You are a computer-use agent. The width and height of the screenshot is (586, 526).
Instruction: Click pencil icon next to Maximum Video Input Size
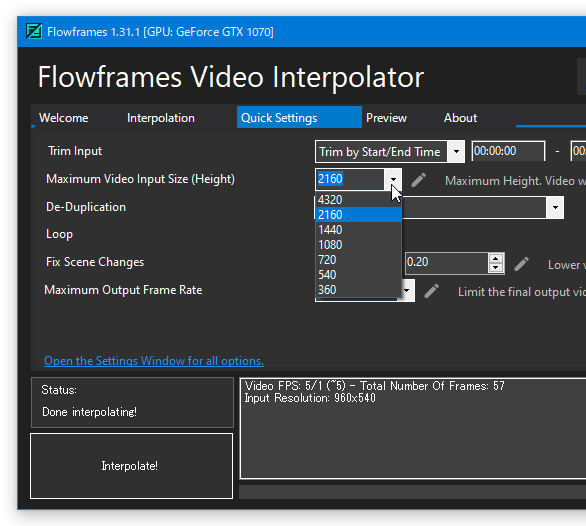click(x=419, y=180)
